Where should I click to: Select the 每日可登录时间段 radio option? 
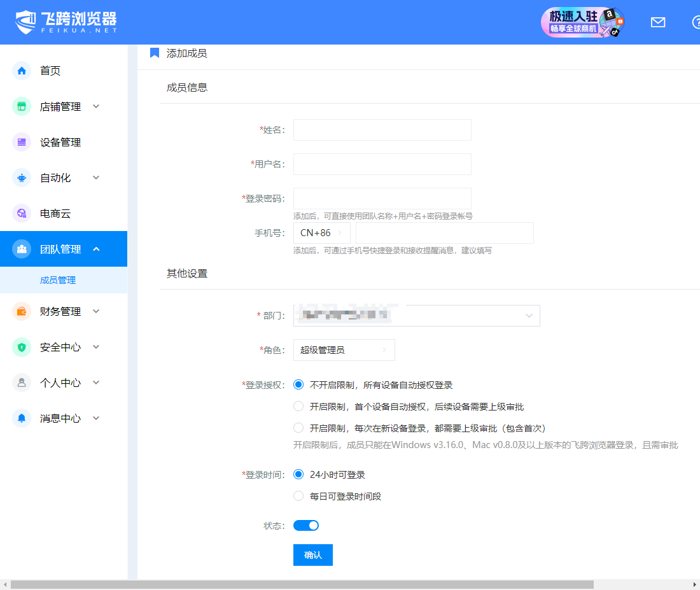point(298,496)
